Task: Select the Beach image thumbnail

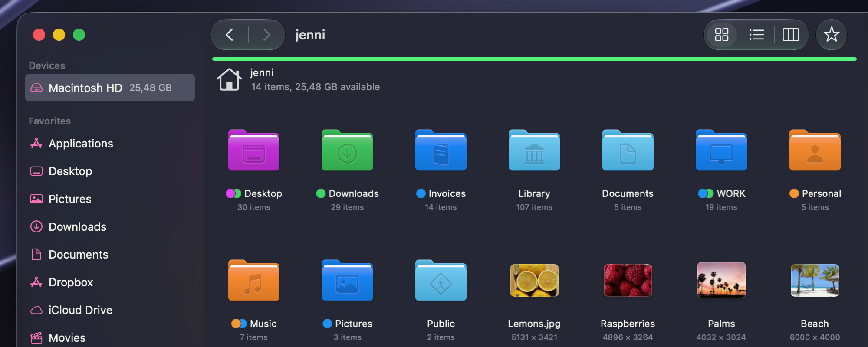Action: point(815,280)
